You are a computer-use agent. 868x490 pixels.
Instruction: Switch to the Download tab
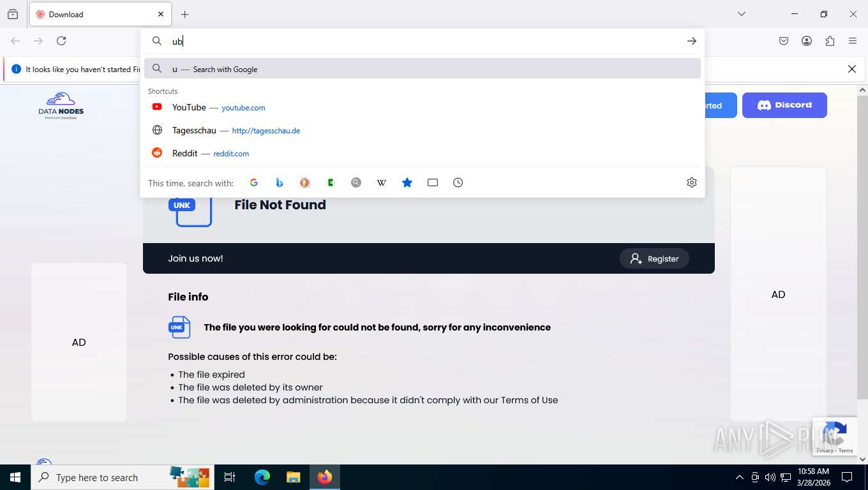pos(99,14)
